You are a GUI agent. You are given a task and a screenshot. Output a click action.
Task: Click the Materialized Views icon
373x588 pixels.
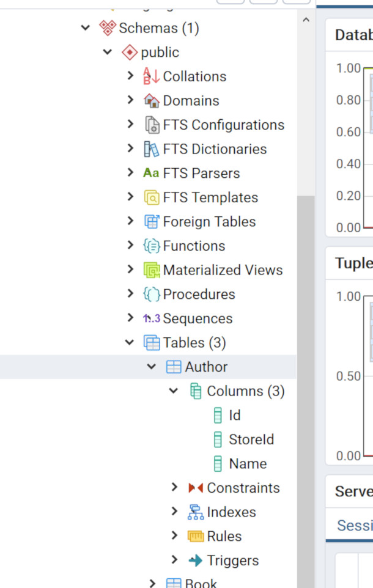pos(151,270)
